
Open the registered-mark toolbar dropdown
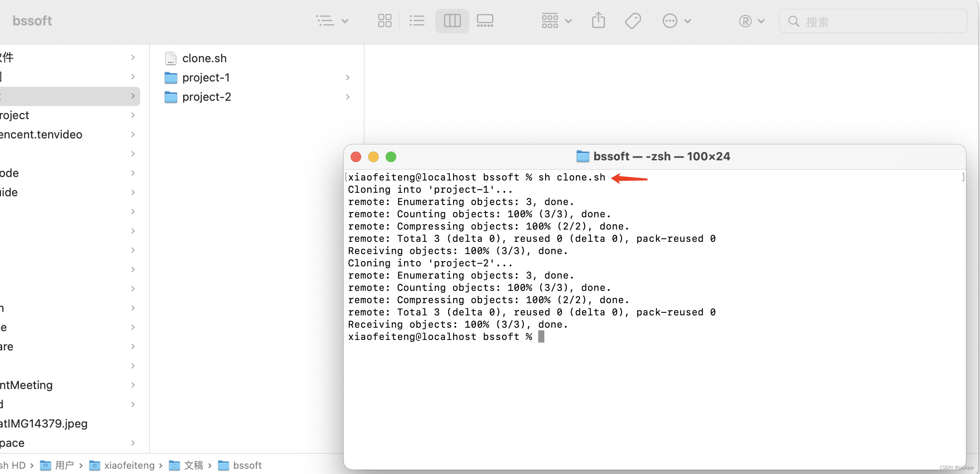(751, 21)
